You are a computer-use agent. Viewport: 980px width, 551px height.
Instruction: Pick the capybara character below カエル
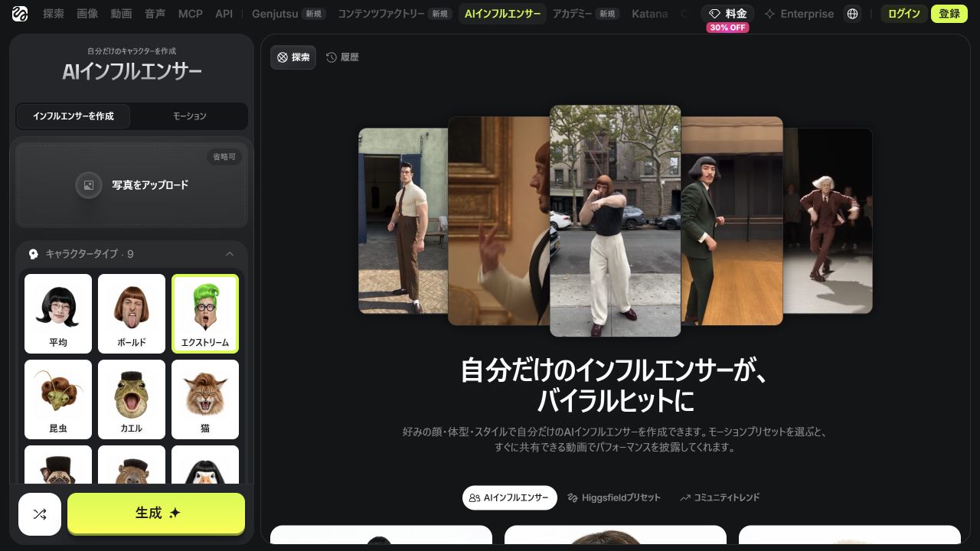(x=132, y=465)
